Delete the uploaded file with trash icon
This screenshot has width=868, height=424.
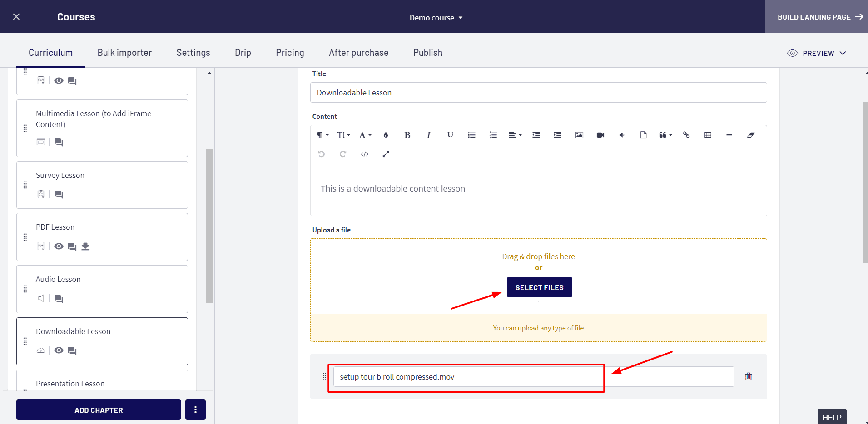coord(749,376)
